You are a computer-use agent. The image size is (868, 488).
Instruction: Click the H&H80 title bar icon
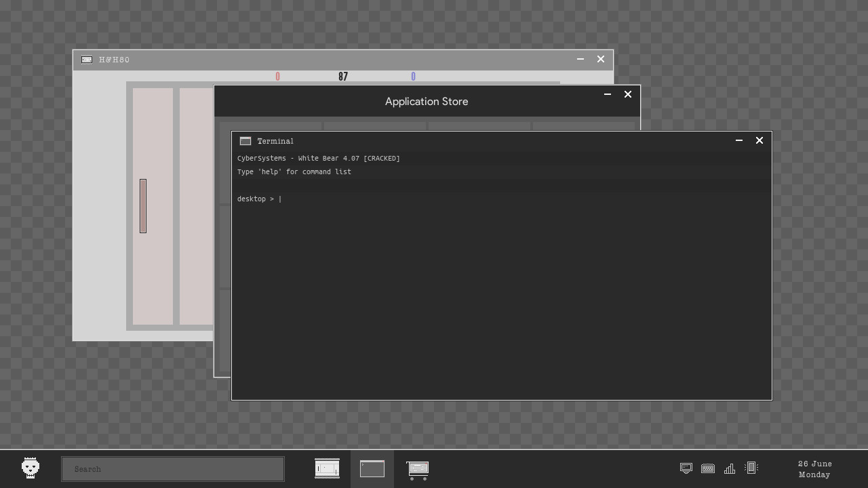87,60
